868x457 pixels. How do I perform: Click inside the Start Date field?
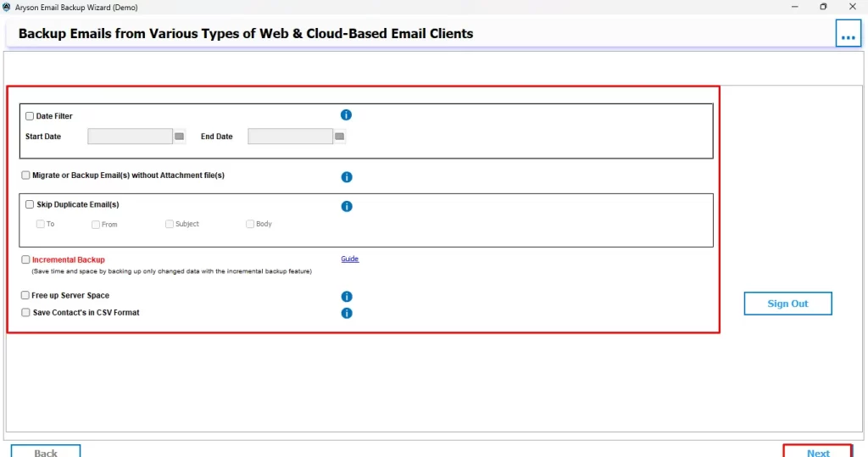coord(130,137)
